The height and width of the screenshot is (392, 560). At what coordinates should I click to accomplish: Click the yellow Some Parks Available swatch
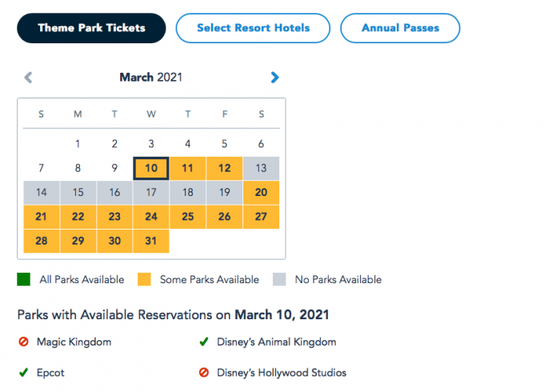coord(144,280)
